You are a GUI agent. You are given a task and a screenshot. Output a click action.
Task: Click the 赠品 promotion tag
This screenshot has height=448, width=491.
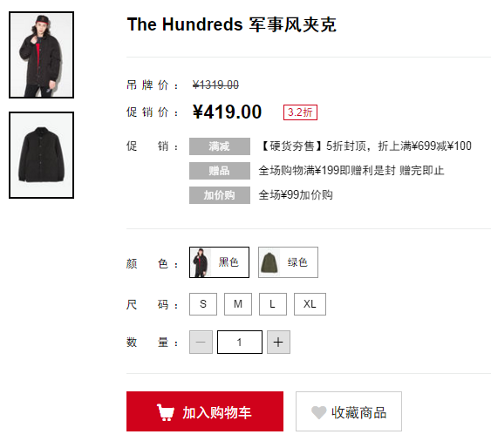(x=220, y=171)
